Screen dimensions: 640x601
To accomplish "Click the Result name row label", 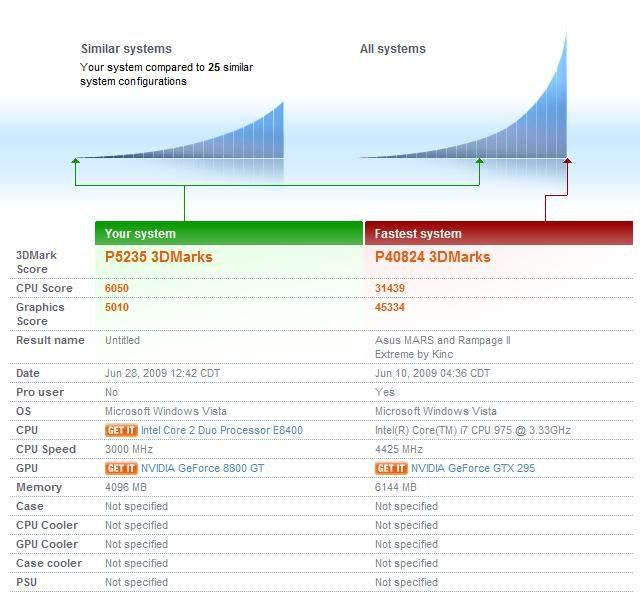I will 50,341.
